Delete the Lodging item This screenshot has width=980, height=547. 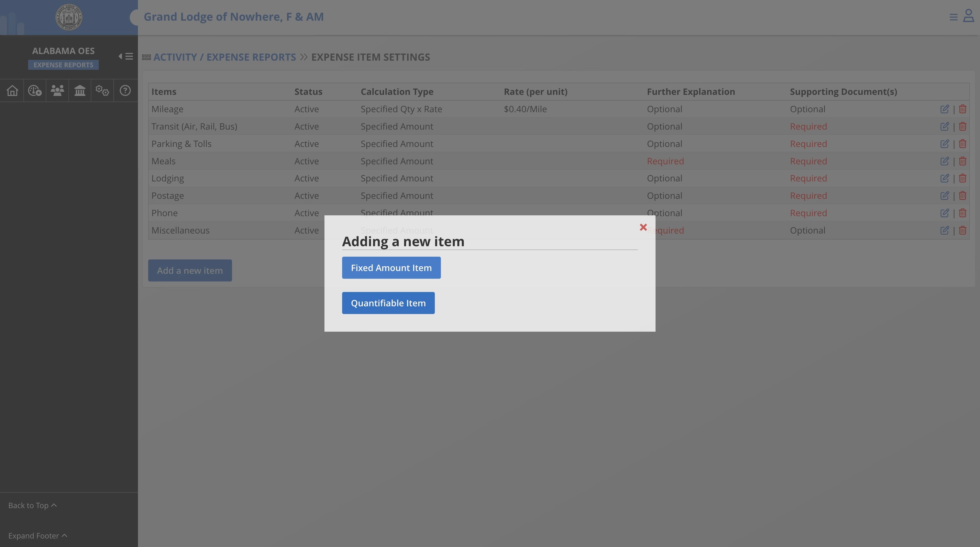click(x=963, y=178)
